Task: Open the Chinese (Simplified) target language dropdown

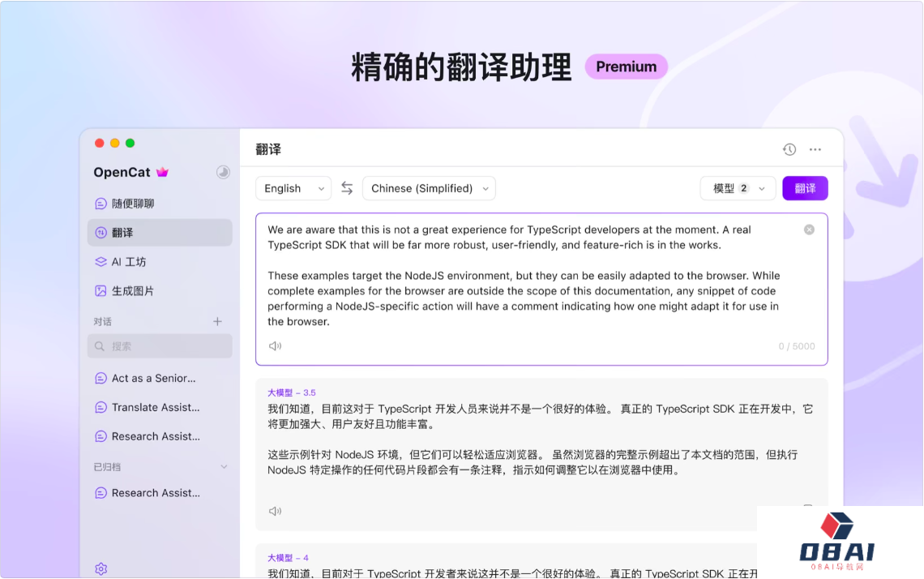Action: pos(429,189)
